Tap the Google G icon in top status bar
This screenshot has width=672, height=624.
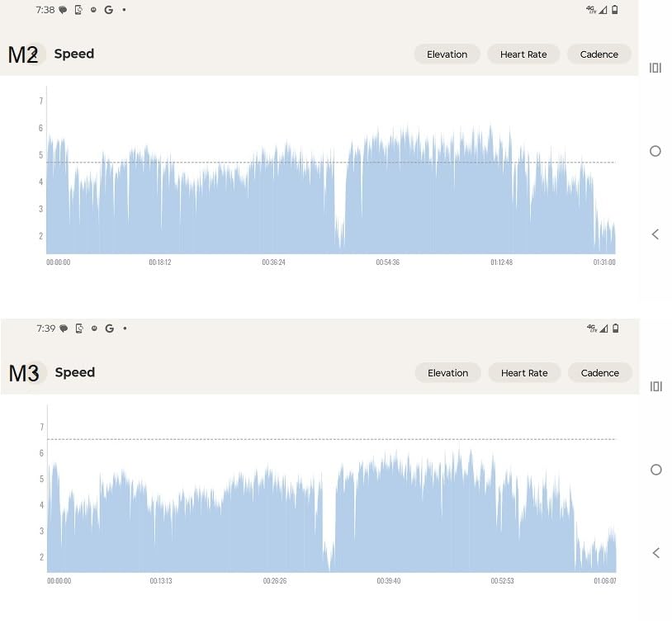click(109, 10)
